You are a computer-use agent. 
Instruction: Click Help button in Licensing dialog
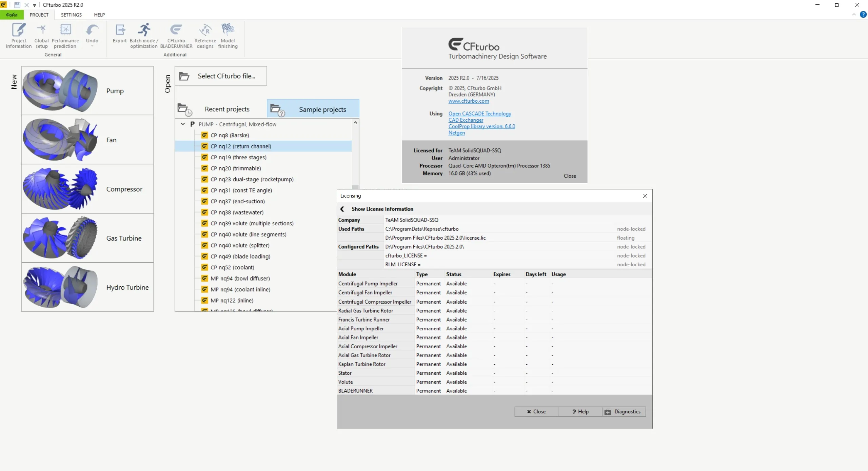pyautogui.click(x=580, y=411)
